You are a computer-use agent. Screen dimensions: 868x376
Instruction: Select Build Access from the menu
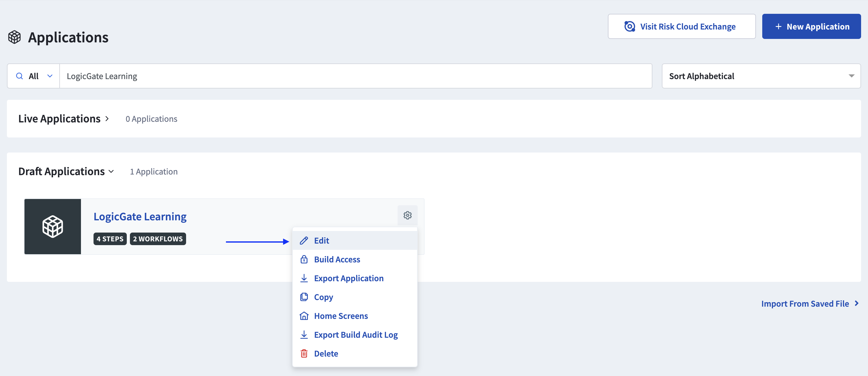(x=355, y=260)
